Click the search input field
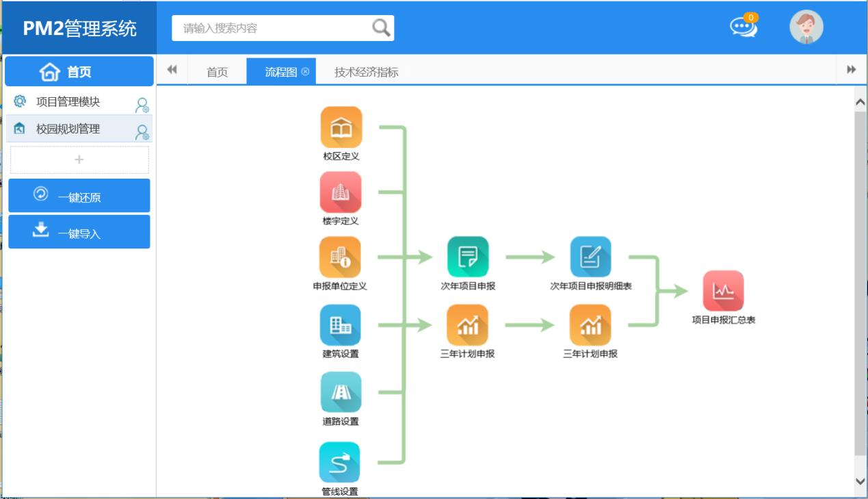Viewport: 868px width, 499px height. coord(274,29)
